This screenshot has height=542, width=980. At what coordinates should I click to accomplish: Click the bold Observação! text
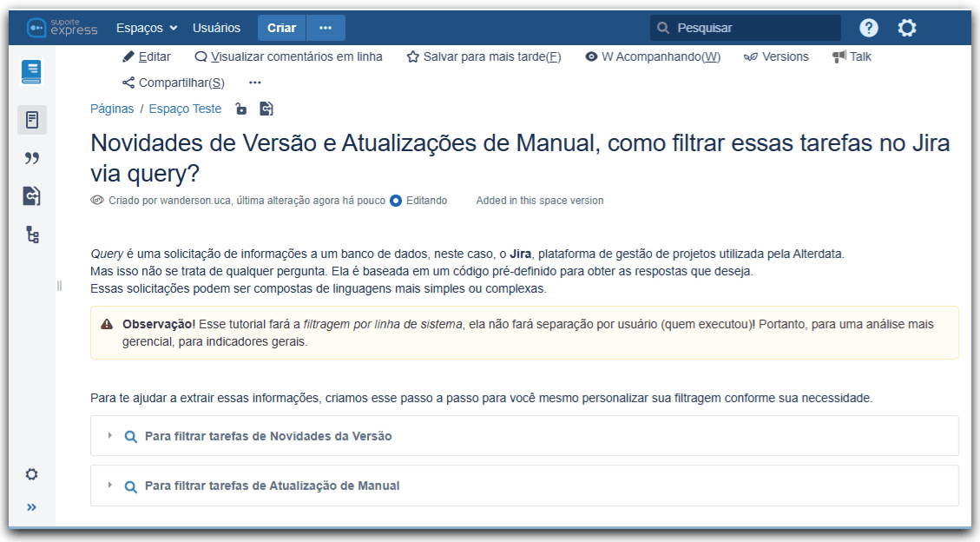click(159, 325)
